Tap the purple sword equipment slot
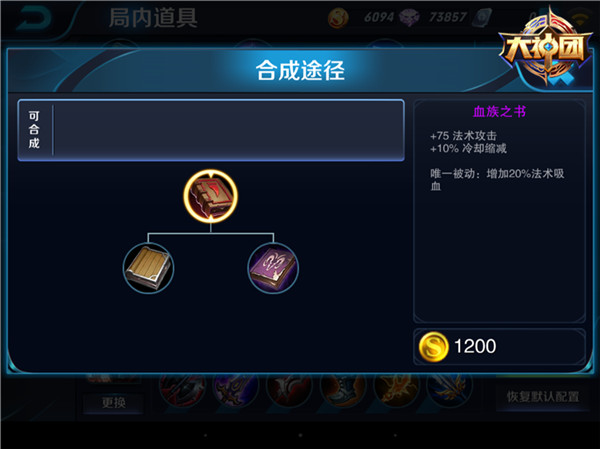Image resolution: width=600 pixels, height=449 pixels. coord(236,389)
